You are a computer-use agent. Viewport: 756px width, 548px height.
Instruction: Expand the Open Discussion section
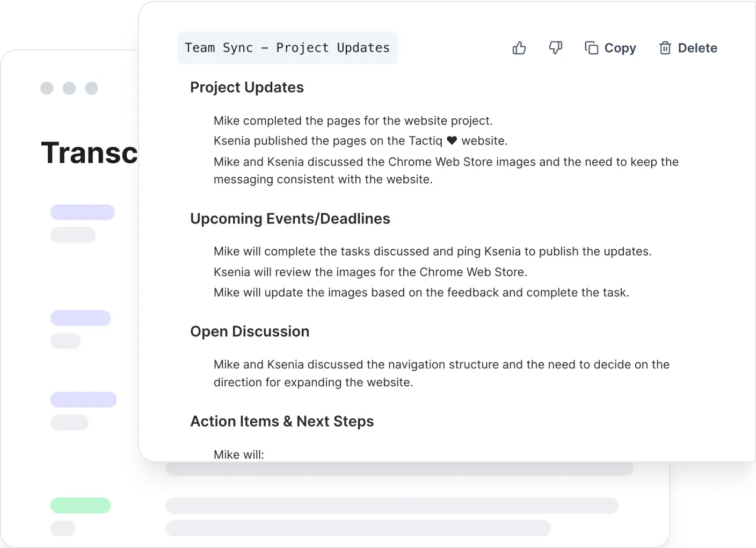tap(250, 331)
